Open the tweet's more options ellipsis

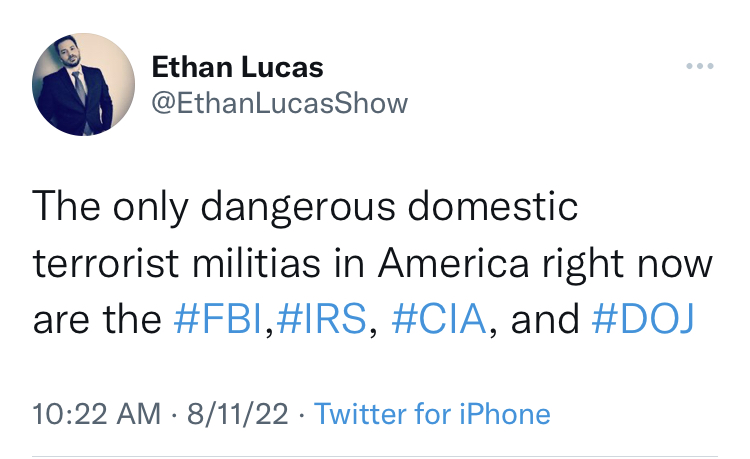tap(699, 67)
